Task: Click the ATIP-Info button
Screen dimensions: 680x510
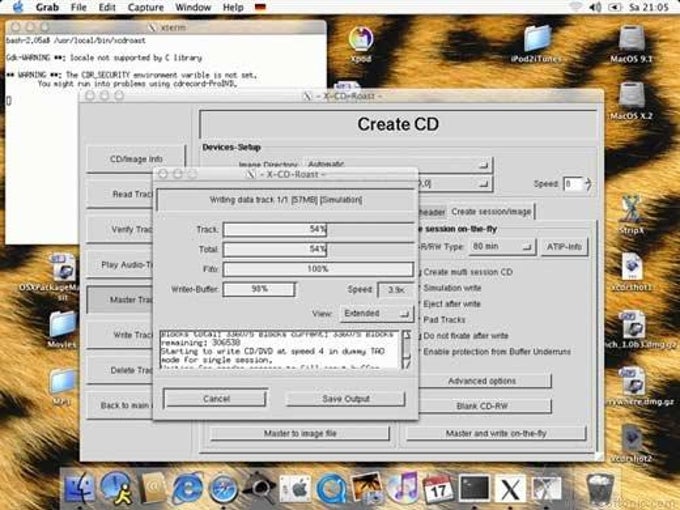Action: [x=564, y=247]
